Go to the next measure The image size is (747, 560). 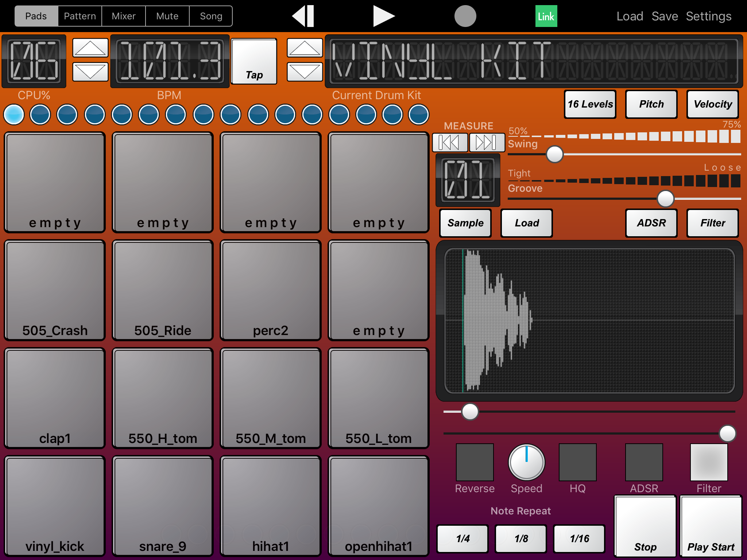click(x=486, y=142)
